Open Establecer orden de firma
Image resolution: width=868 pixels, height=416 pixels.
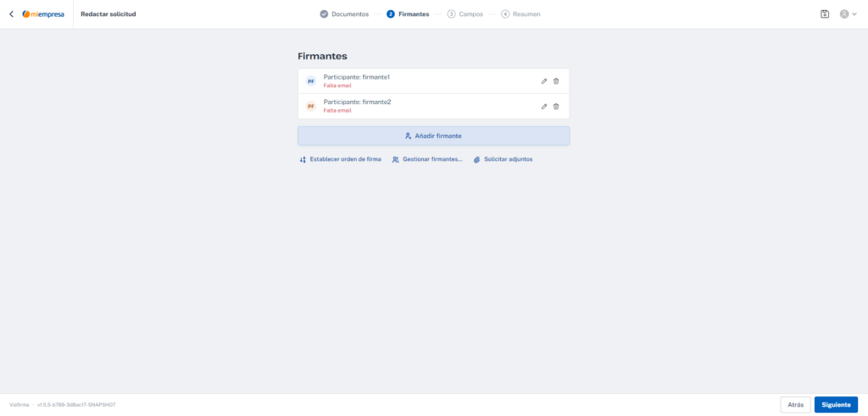(341, 159)
